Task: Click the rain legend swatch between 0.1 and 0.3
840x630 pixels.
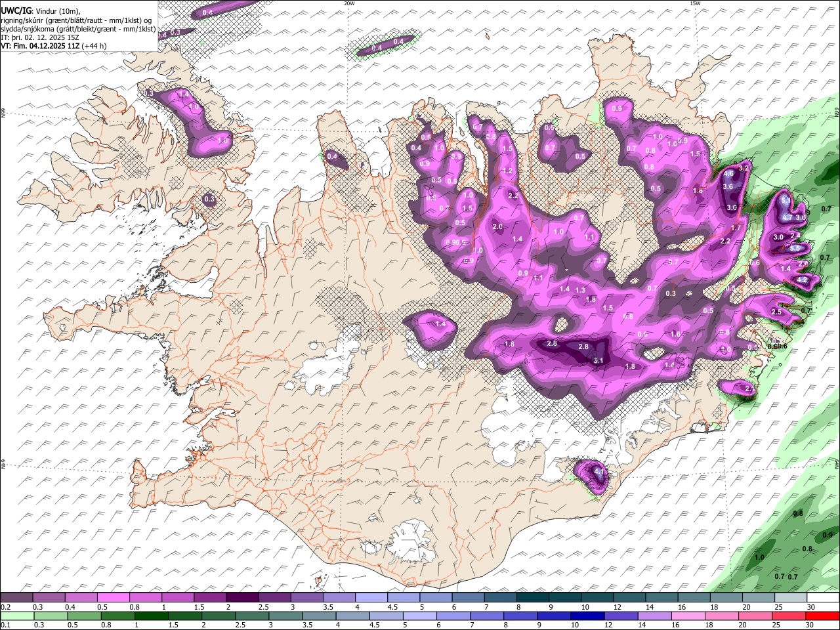Action: click(x=17, y=616)
